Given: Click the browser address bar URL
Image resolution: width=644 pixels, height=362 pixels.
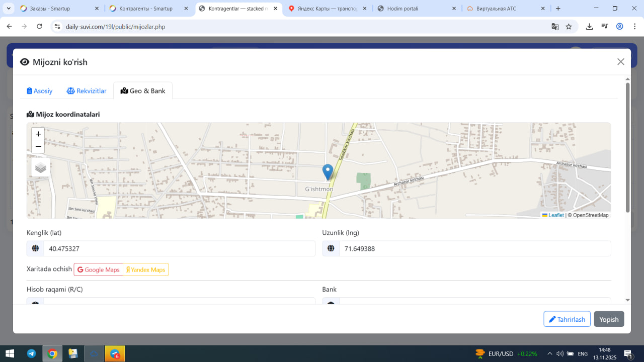Looking at the screenshot, I should point(115,27).
